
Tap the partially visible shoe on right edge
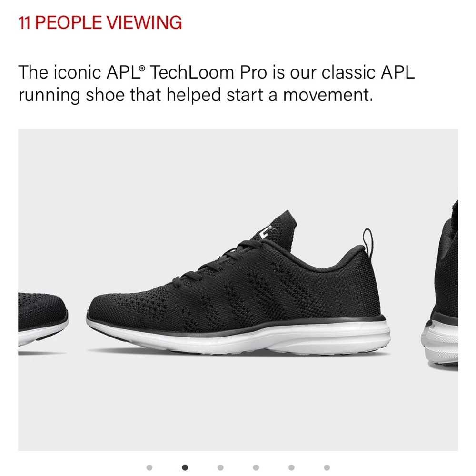[440, 285]
